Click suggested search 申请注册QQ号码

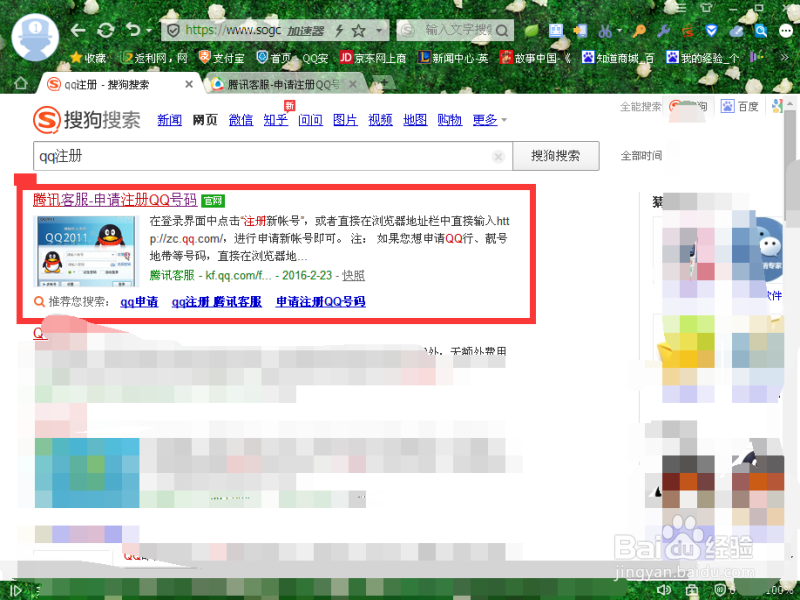pyautogui.click(x=320, y=302)
